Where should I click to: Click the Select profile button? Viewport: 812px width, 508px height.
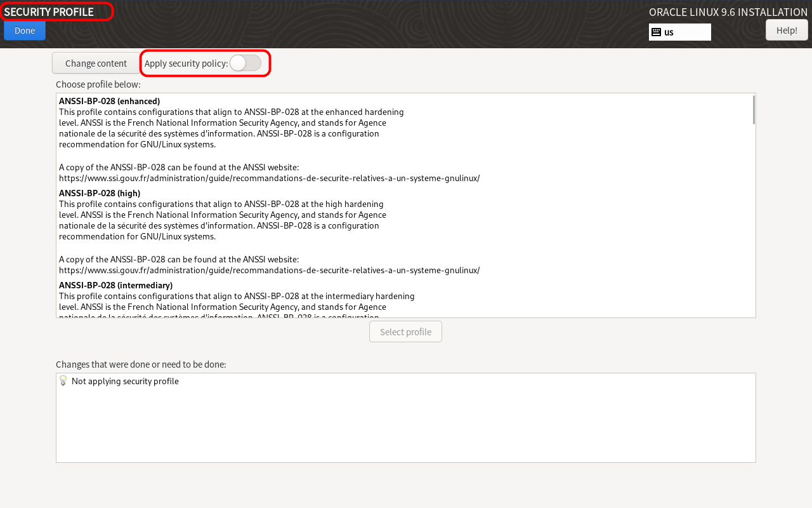pyautogui.click(x=405, y=331)
